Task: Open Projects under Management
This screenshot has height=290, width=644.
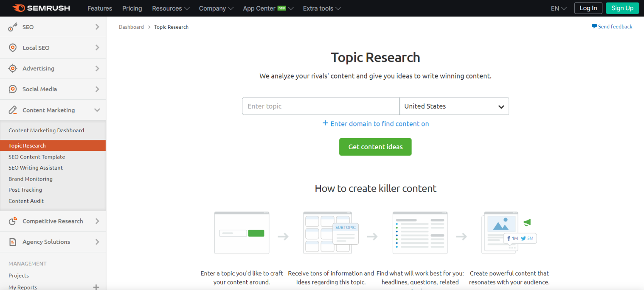Action: [x=19, y=276]
